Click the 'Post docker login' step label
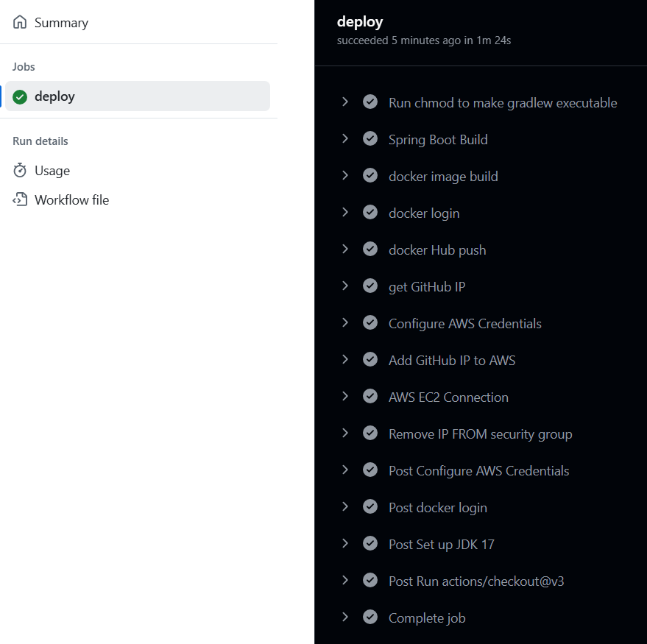The image size is (647, 644). point(438,507)
